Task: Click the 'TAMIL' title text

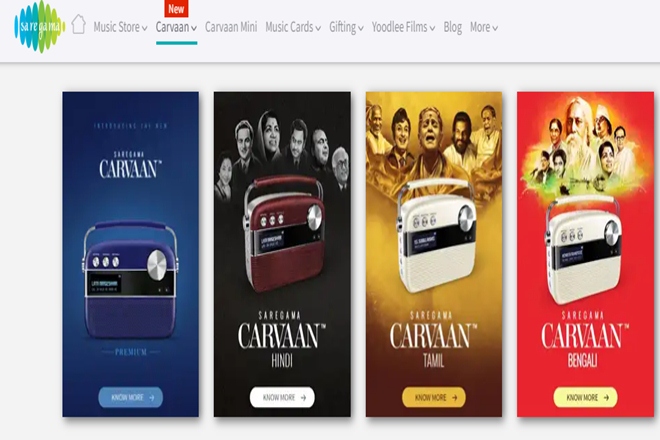Action: (x=434, y=360)
